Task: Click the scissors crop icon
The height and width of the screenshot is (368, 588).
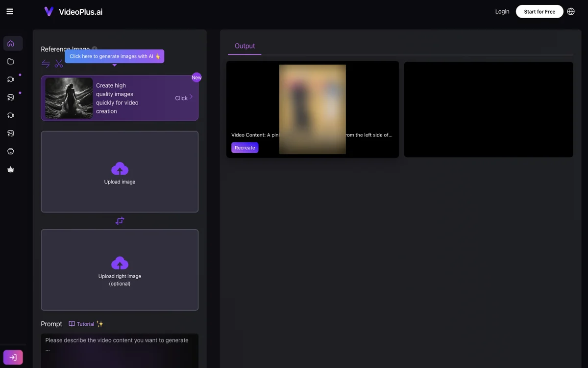Action: 59,64
